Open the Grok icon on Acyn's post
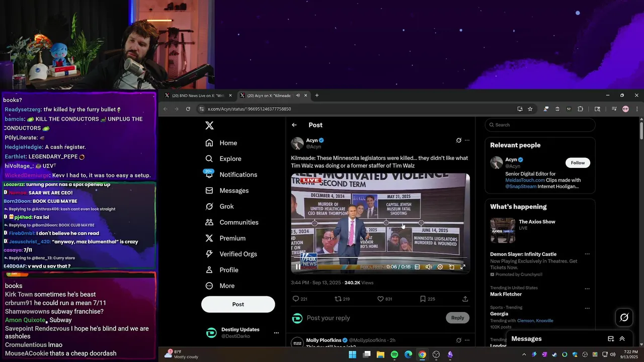 tap(458, 140)
